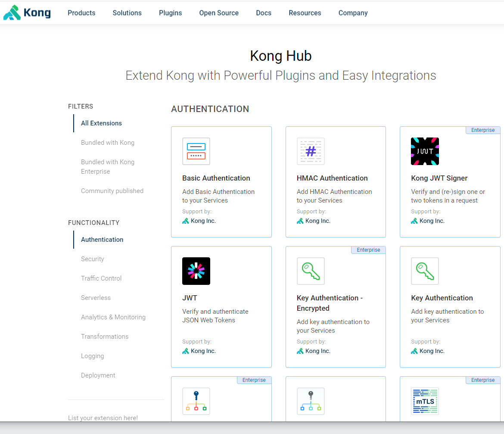Open the Plugins menu
The height and width of the screenshot is (434, 504).
(170, 13)
